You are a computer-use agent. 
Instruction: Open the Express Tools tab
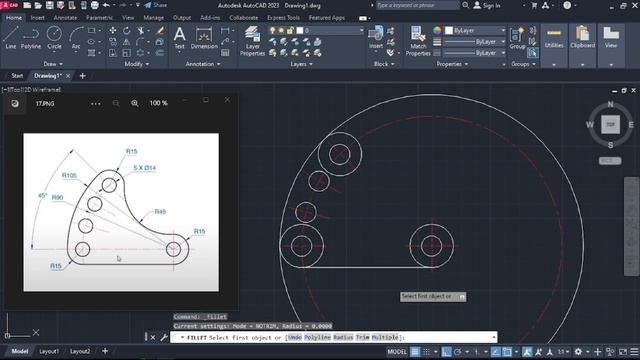click(x=283, y=18)
